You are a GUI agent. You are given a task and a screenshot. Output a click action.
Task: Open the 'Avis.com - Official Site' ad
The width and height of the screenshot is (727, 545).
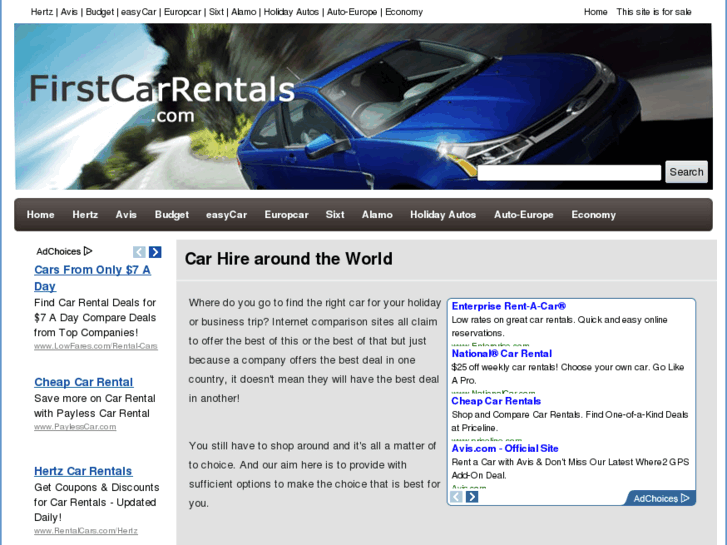(505, 448)
